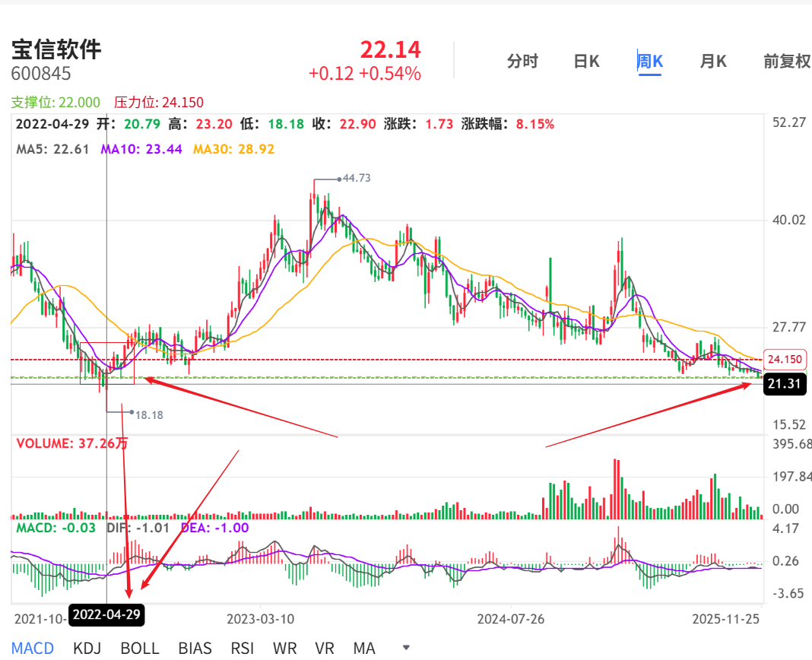The width and height of the screenshot is (812, 660).
Task: Click the VOLUME: 37.26万 label
Action: (72, 443)
